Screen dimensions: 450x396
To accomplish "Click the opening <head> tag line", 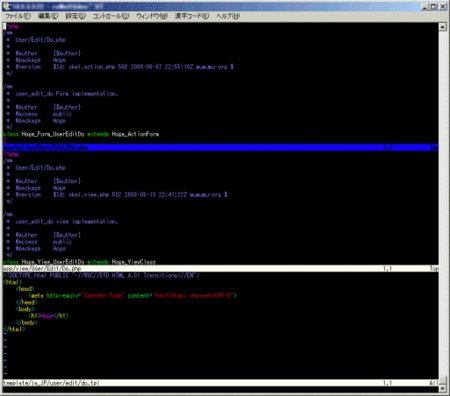I will (25, 289).
